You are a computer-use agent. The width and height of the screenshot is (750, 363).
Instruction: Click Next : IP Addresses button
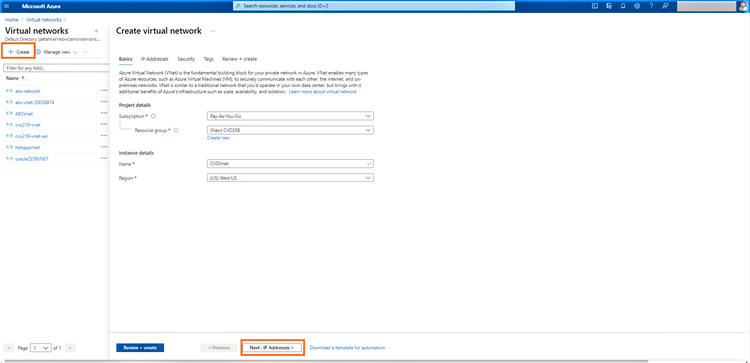272,348
